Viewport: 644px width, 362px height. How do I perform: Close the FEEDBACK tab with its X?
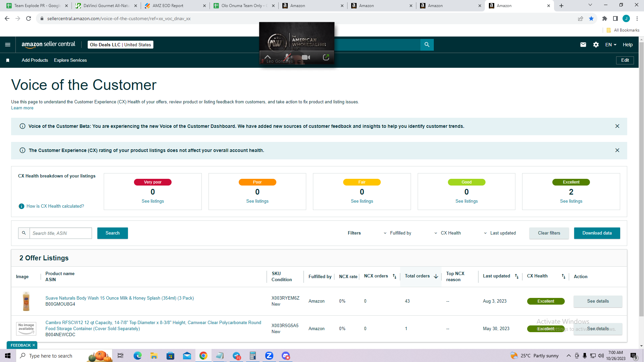[x=34, y=345]
